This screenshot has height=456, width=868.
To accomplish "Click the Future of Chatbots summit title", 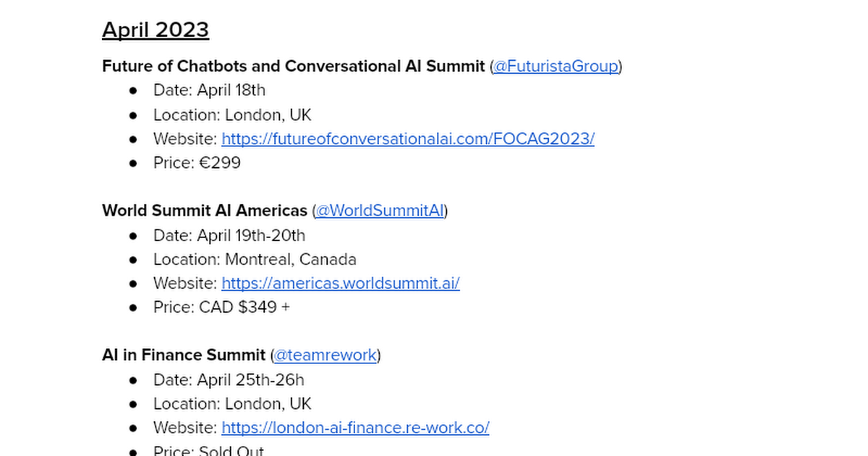I will coord(293,67).
